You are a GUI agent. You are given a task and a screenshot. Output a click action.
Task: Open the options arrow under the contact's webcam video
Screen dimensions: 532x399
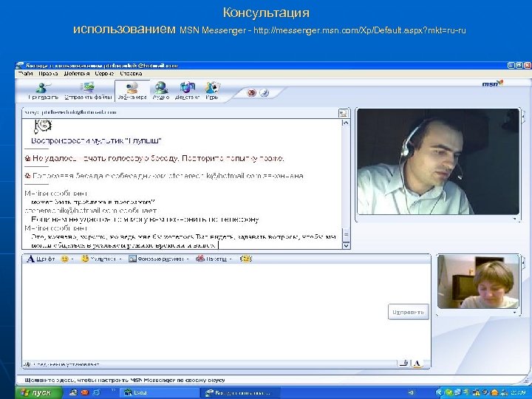tap(515, 219)
